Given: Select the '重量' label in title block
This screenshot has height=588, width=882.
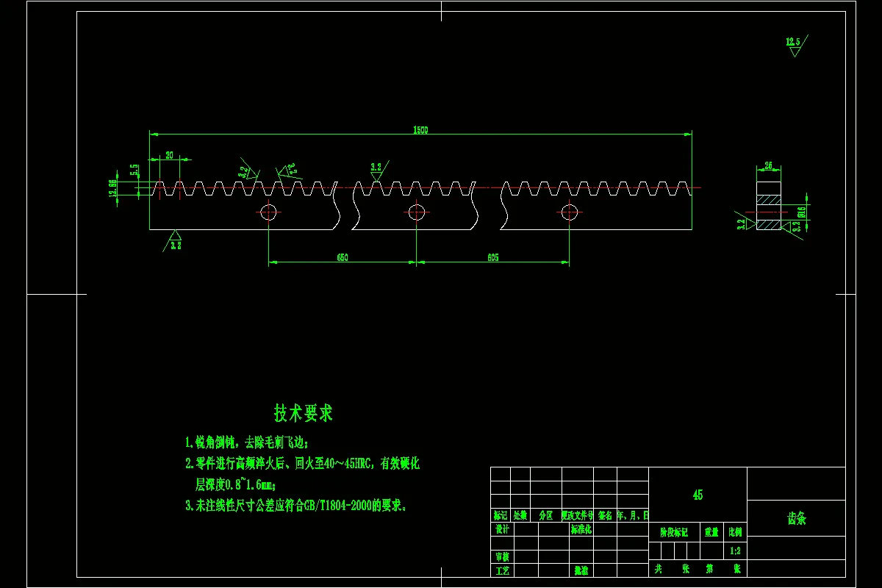Looking at the screenshot, I should (x=711, y=532).
